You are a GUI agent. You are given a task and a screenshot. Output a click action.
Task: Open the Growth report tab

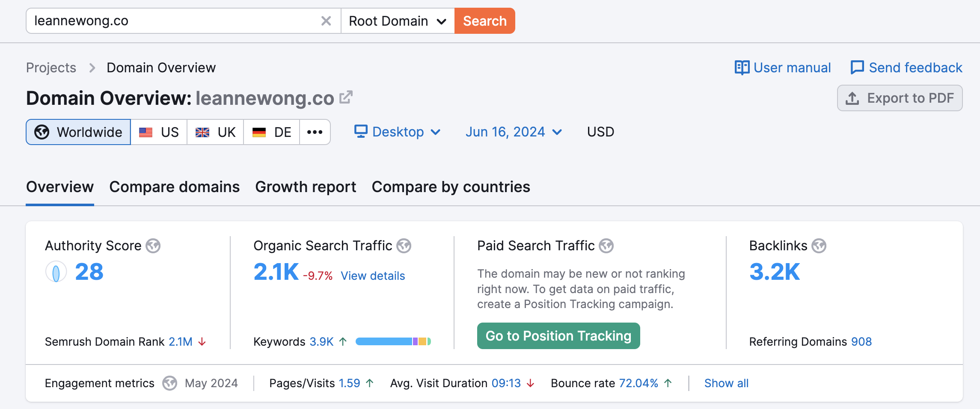coord(306,187)
